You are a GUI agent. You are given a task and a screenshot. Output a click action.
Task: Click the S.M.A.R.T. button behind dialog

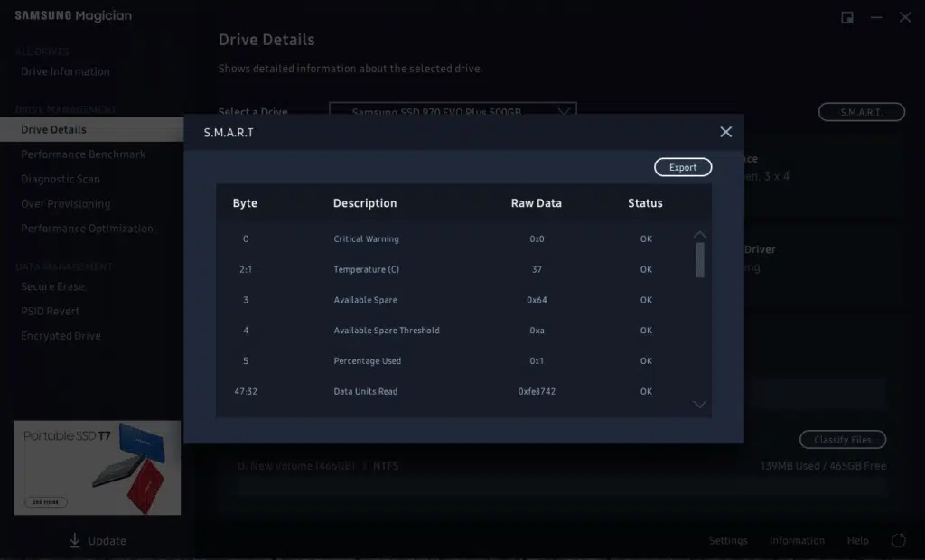pyautogui.click(x=861, y=112)
